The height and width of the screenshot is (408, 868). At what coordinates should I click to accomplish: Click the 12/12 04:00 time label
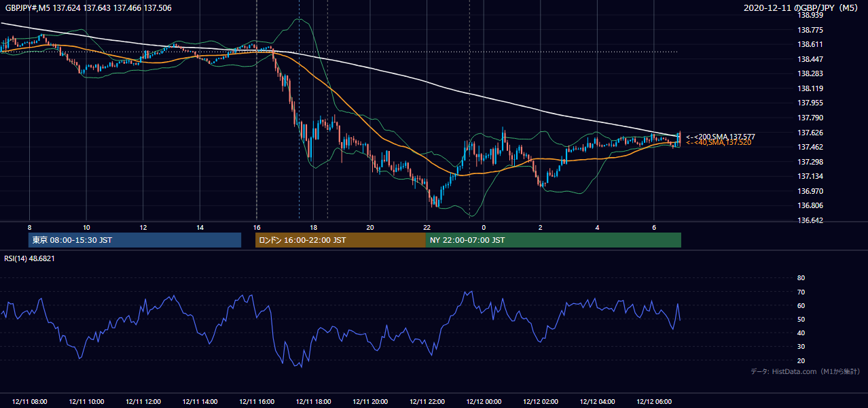(598, 402)
